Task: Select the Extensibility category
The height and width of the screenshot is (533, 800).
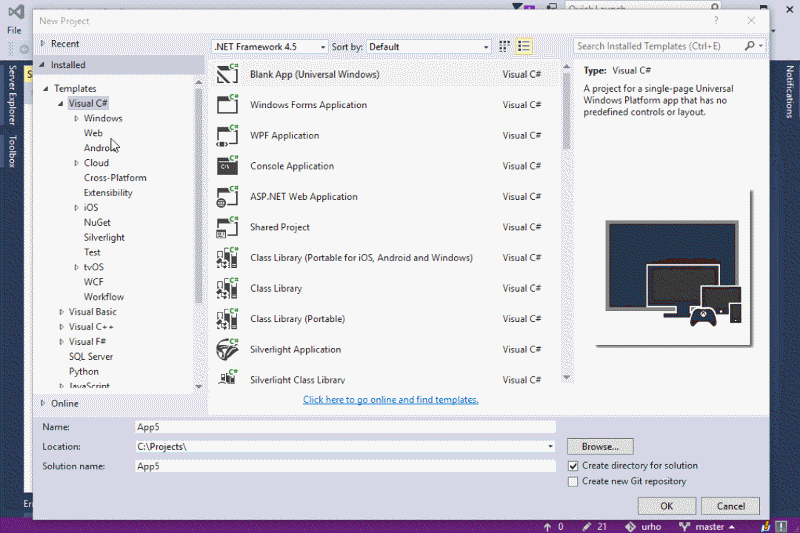Action: [108, 193]
